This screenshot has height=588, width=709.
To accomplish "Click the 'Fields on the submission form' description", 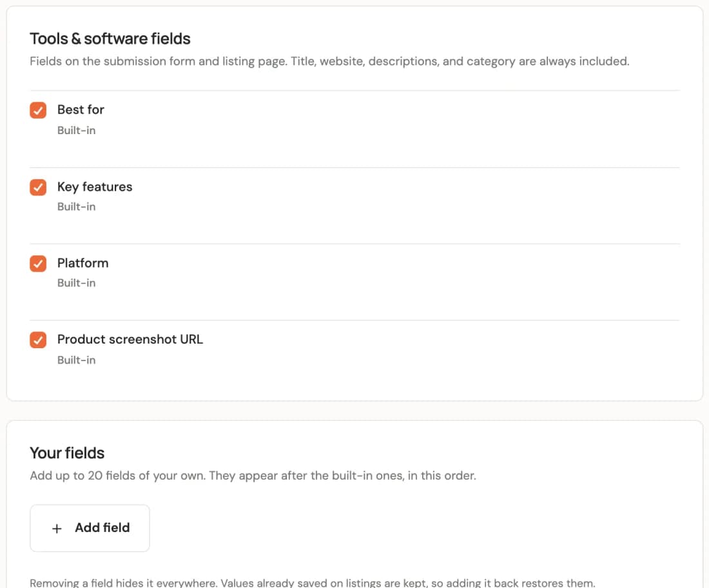I will tap(329, 61).
